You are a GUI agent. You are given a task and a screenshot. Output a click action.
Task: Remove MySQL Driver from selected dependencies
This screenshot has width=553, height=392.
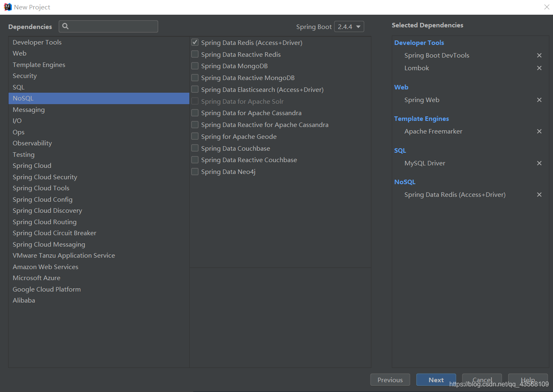[x=539, y=163]
